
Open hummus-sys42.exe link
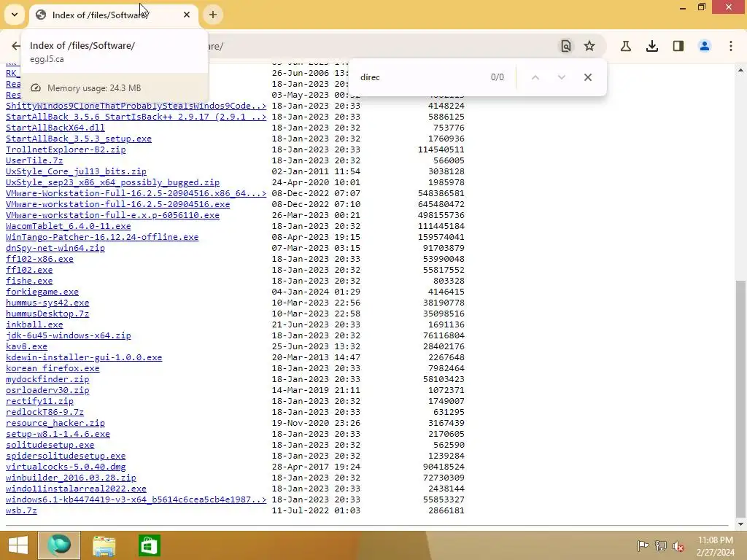47,303
